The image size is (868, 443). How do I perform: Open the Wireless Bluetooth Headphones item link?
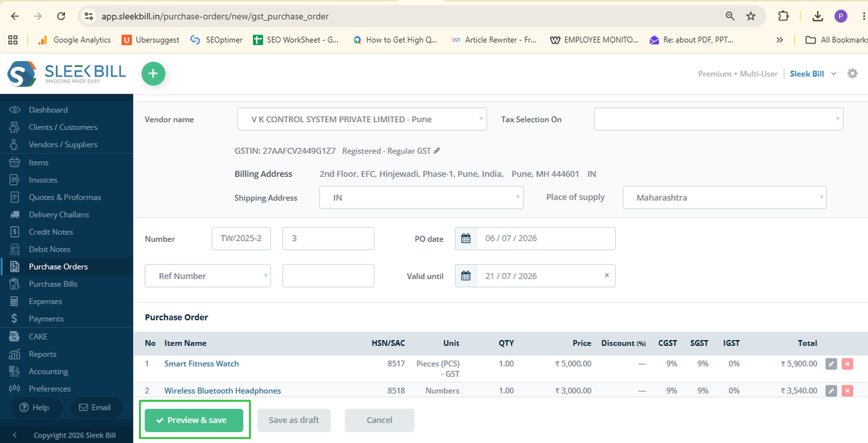click(222, 391)
